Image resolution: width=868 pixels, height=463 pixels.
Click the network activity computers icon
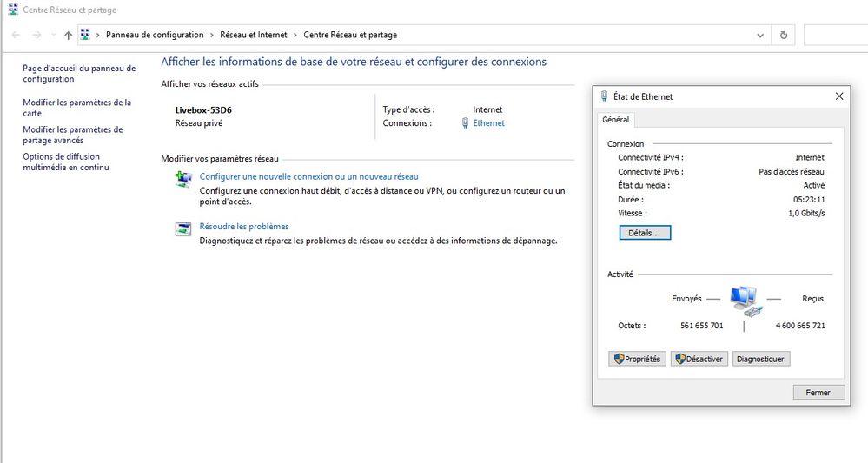[x=745, y=300]
